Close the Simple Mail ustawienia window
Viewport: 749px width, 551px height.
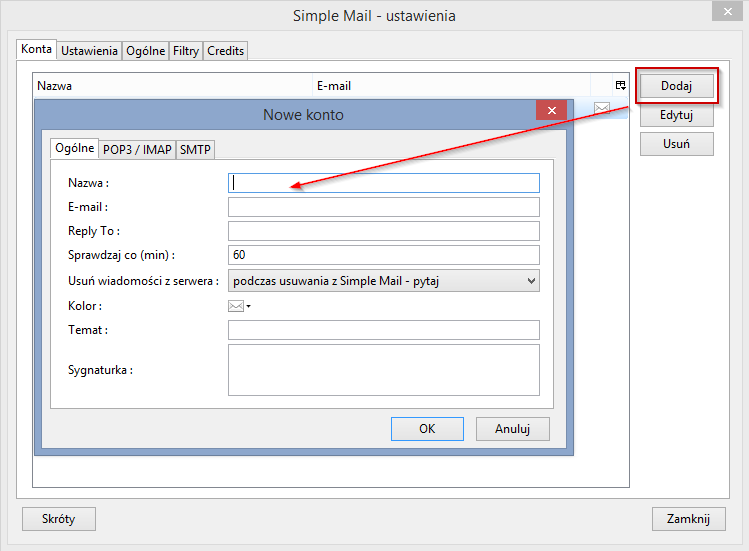(727, 11)
